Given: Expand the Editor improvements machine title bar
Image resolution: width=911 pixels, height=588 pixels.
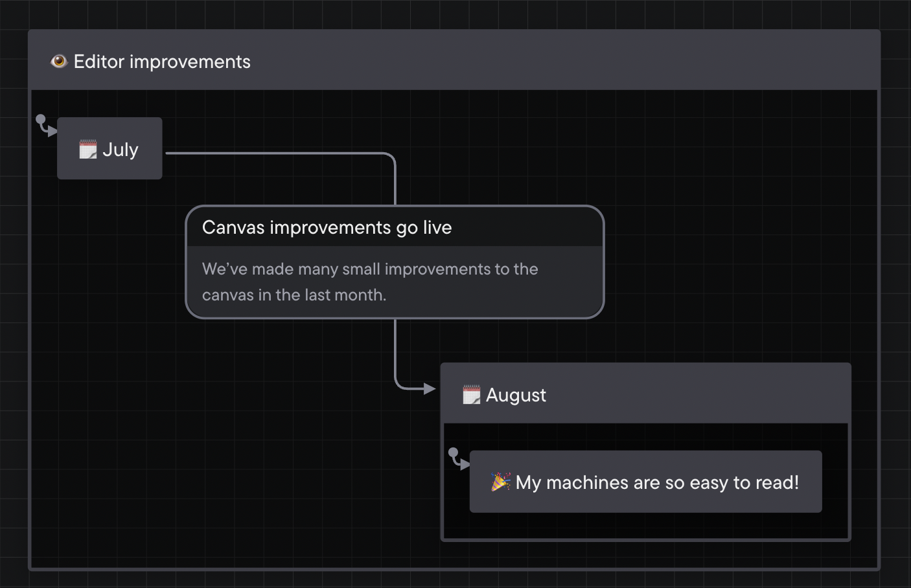Looking at the screenshot, I should 454,59.
